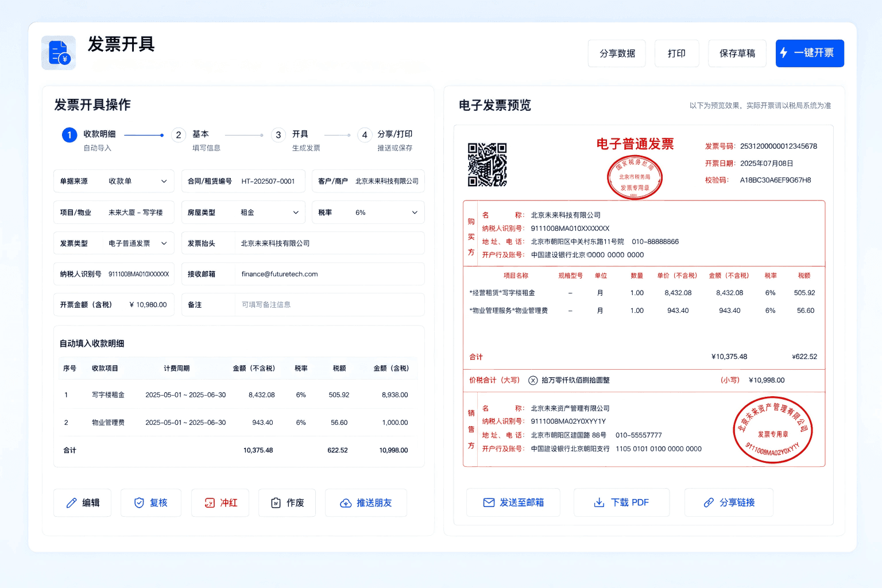The height and width of the screenshot is (588, 882).
Task: Click invoice number 25312000000012345678
Action: tap(779, 146)
